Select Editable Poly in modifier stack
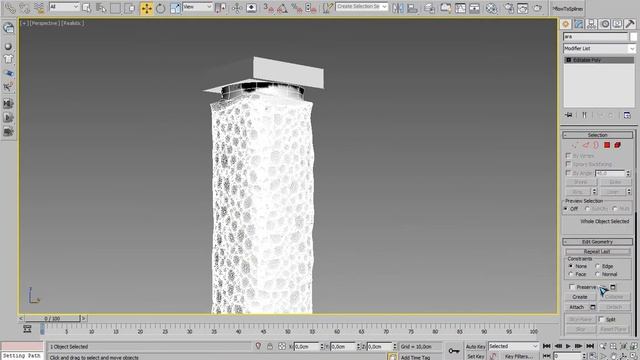 599,60
